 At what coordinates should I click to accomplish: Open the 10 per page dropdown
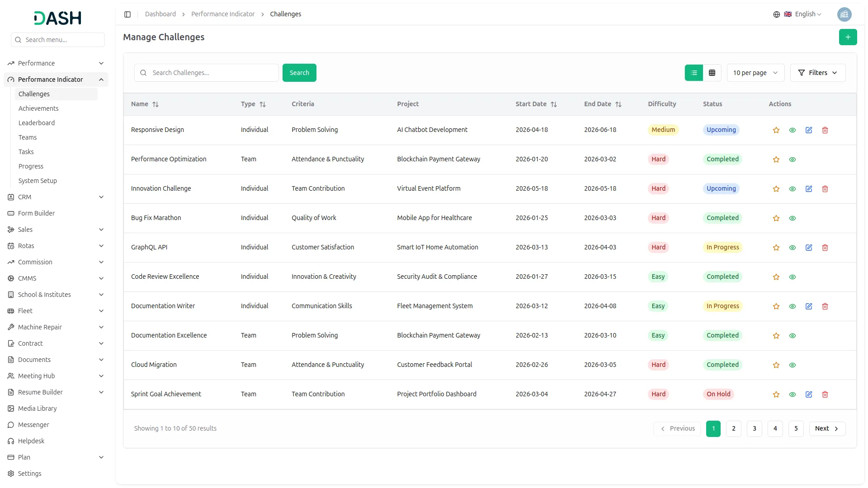pos(755,73)
